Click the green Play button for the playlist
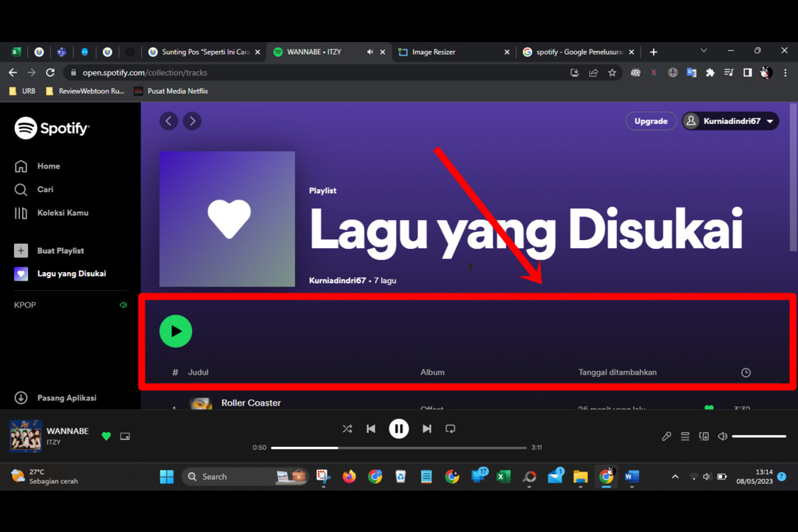 176,331
